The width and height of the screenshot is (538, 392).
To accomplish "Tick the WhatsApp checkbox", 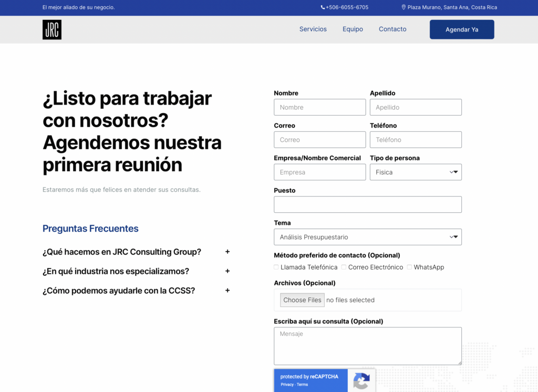I will (x=409, y=267).
